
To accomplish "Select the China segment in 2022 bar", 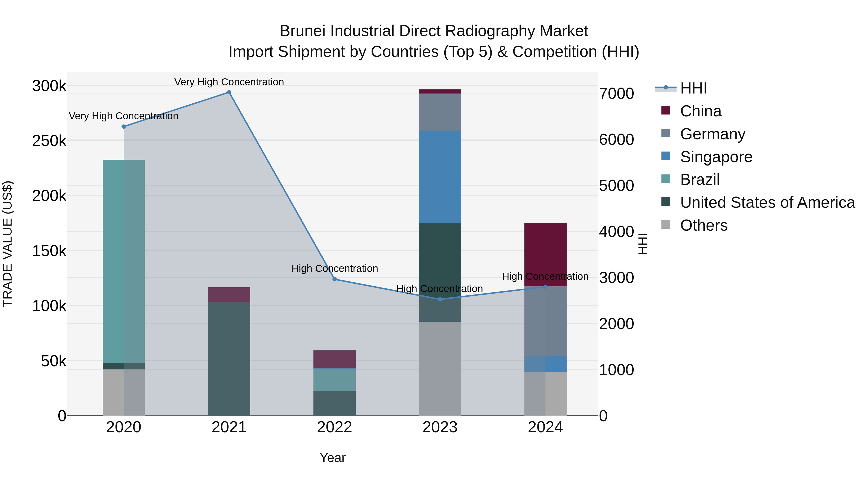I will click(x=335, y=359).
